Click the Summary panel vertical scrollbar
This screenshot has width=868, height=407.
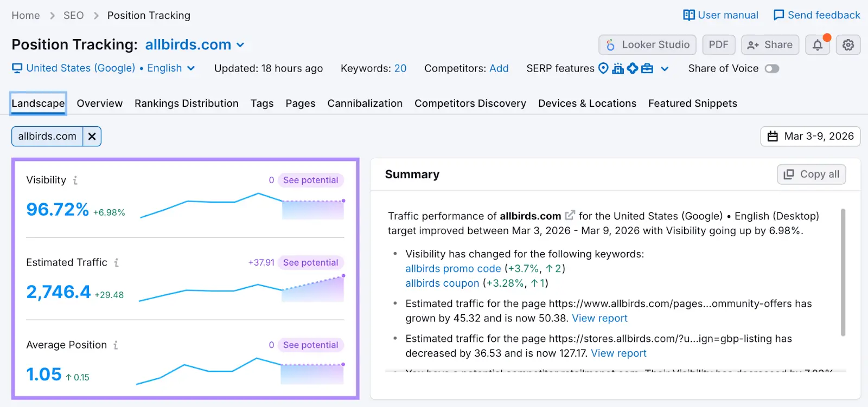pos(843,273)
